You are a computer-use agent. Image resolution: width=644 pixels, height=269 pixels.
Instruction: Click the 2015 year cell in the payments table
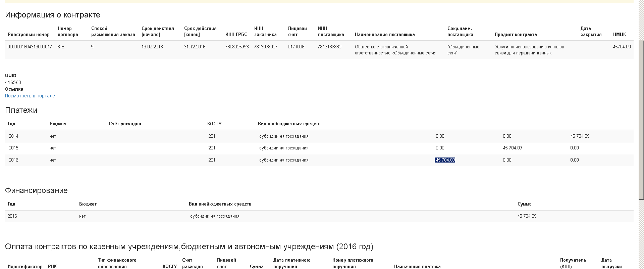[x=13, y=148]
